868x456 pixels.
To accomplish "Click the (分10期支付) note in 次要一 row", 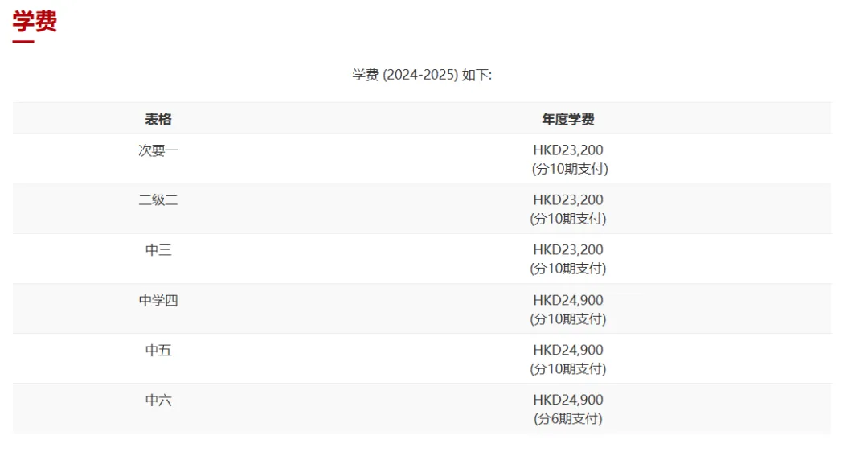I will click(569, 169).
